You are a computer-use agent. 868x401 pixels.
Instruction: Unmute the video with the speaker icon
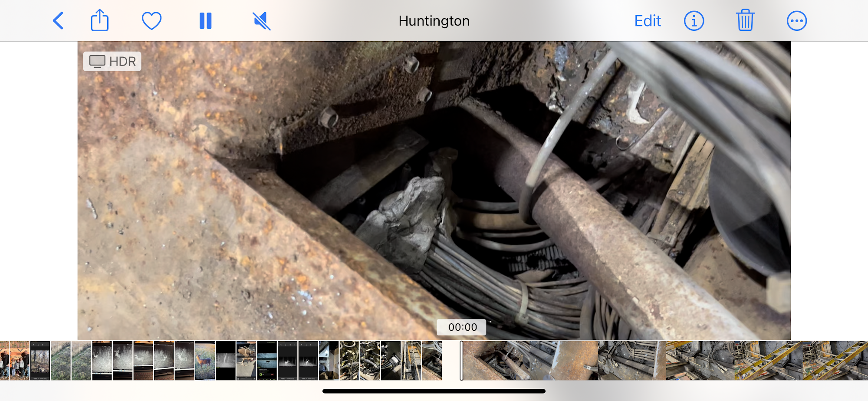261,21
